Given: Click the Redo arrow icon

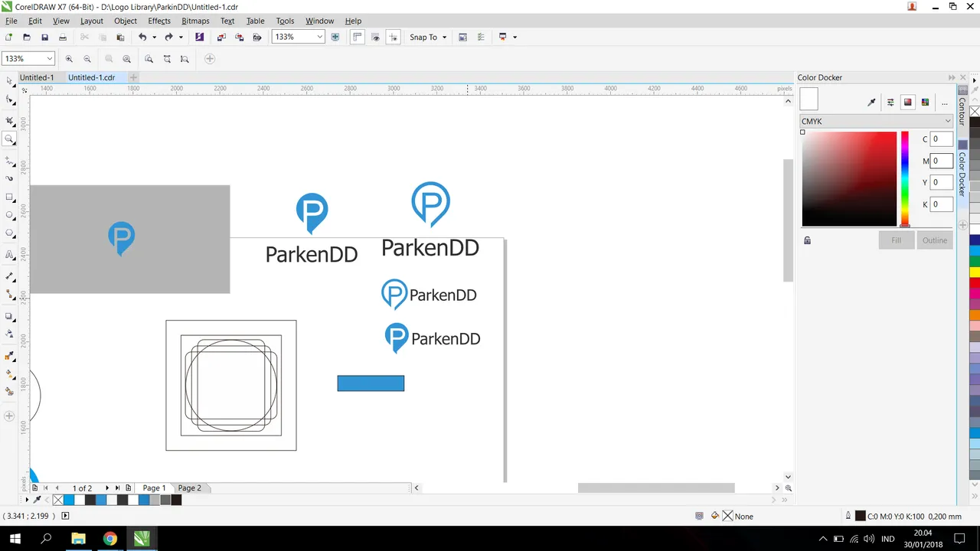Looking at the screenshot, I should [x=168, y=37].
